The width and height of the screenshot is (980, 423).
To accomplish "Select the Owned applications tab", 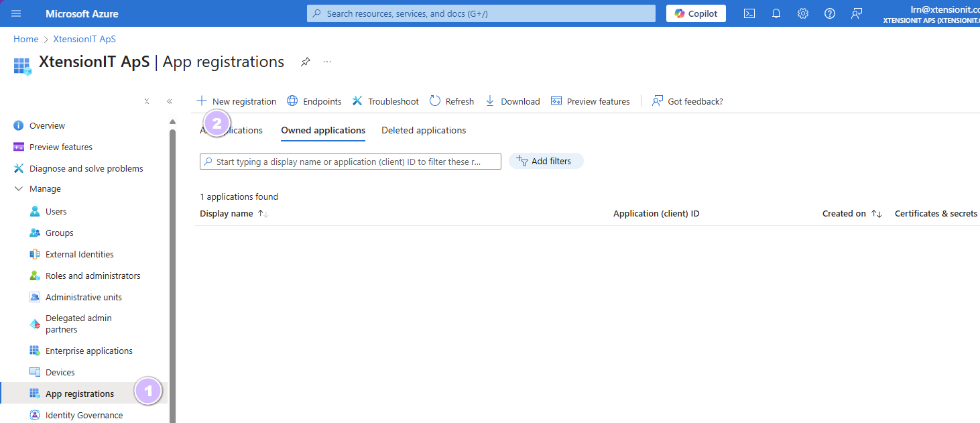I will click(323, 131).
